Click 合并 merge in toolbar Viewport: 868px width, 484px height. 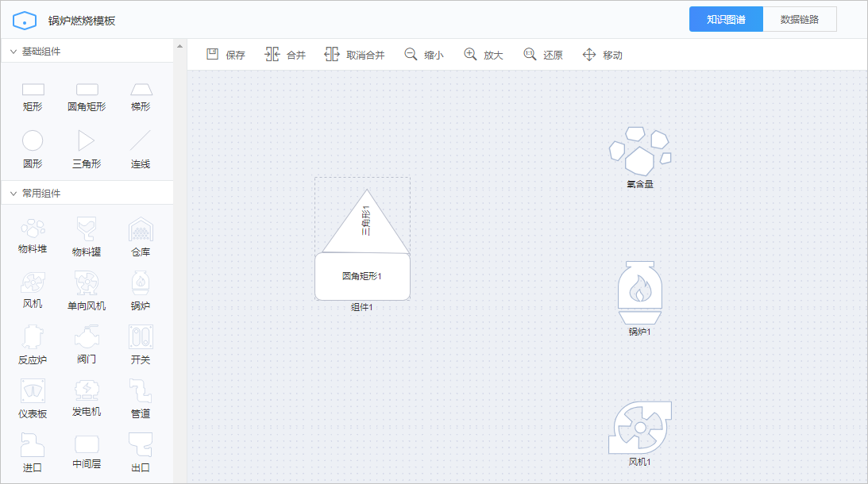[x=285, y=55]
